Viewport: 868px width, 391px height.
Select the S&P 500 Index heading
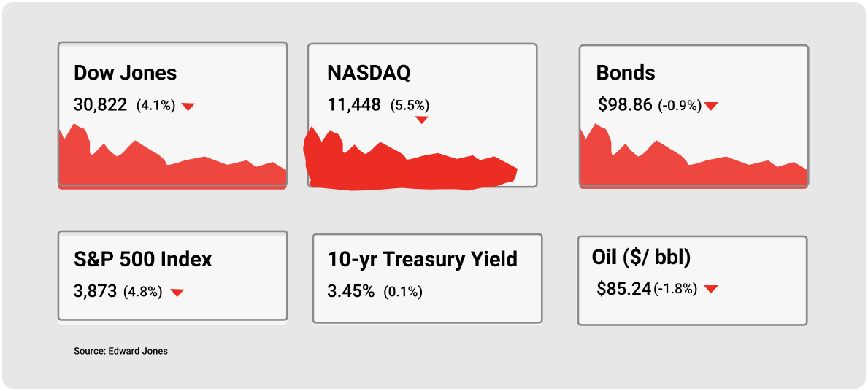tap(143, 260)
